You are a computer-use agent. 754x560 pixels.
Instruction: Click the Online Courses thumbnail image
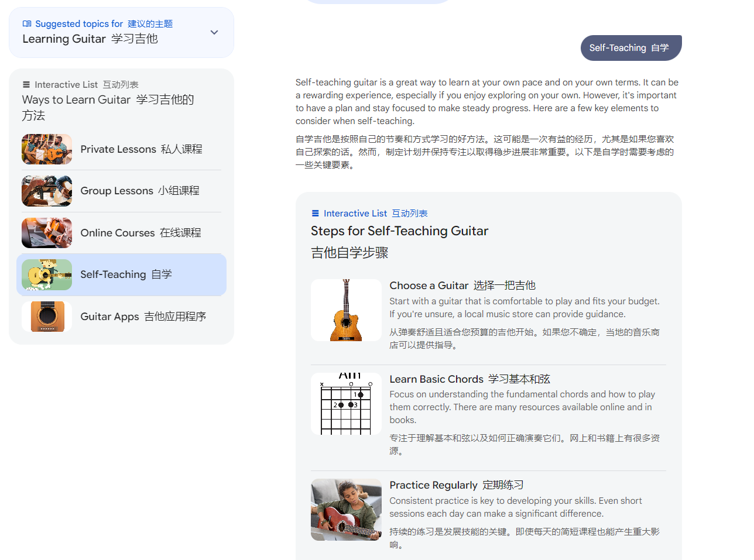(47, 233)
